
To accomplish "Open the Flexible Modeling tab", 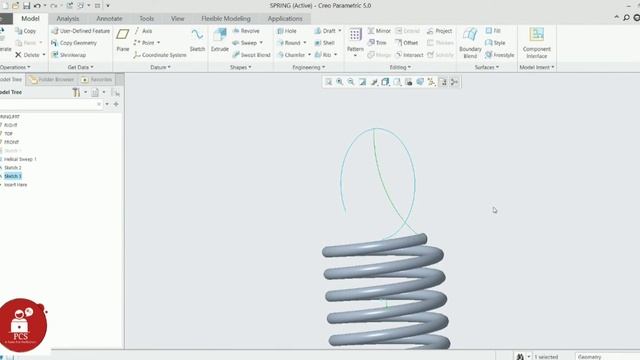I will [x=226, y=19].
